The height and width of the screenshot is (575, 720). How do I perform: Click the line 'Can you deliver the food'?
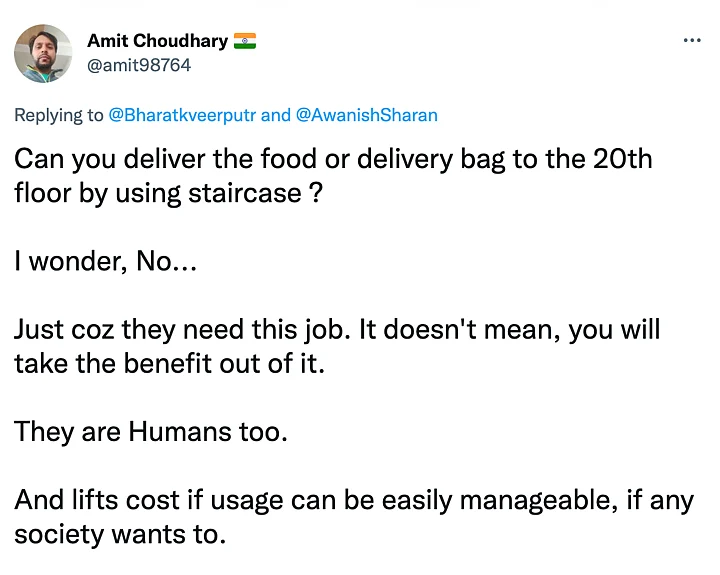(333, 159)
